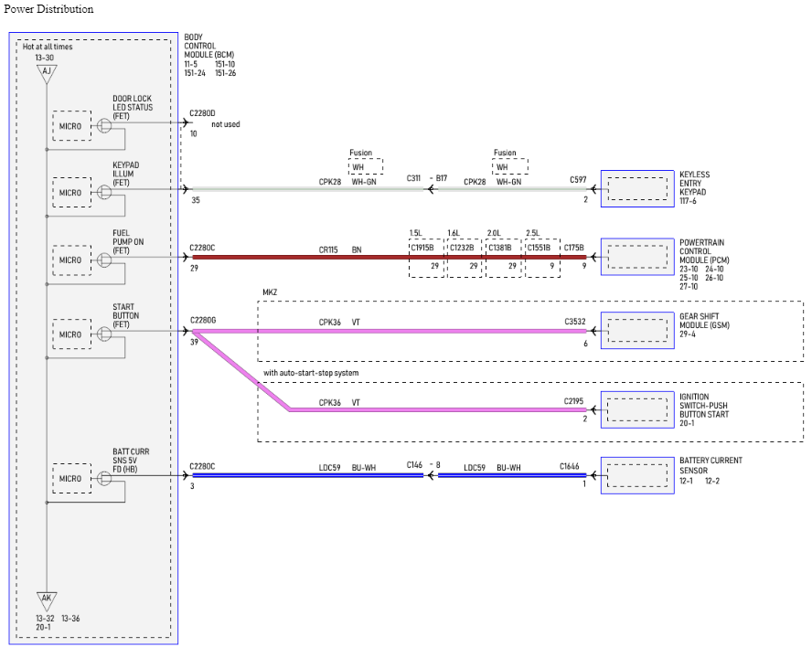Click the 'not used' note

click(x=226, y=124)
